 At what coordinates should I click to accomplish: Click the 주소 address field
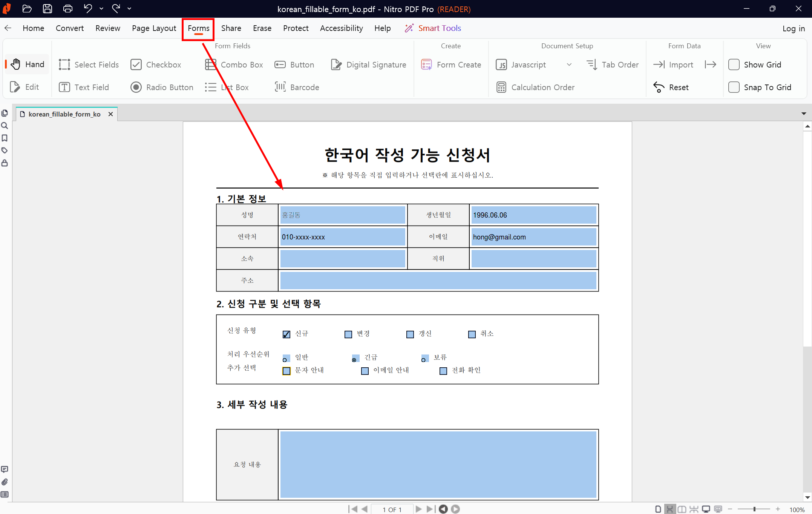[x=438, y=281]
